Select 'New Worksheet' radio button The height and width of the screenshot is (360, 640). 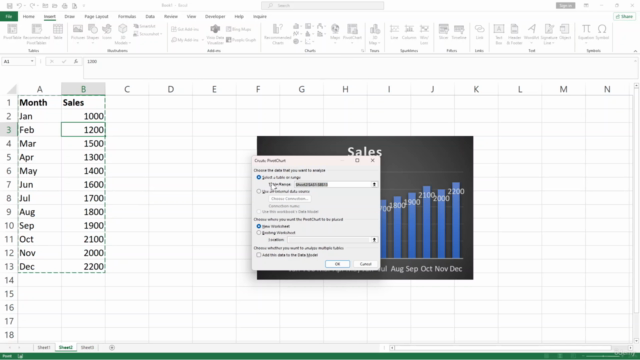(259, 226)
